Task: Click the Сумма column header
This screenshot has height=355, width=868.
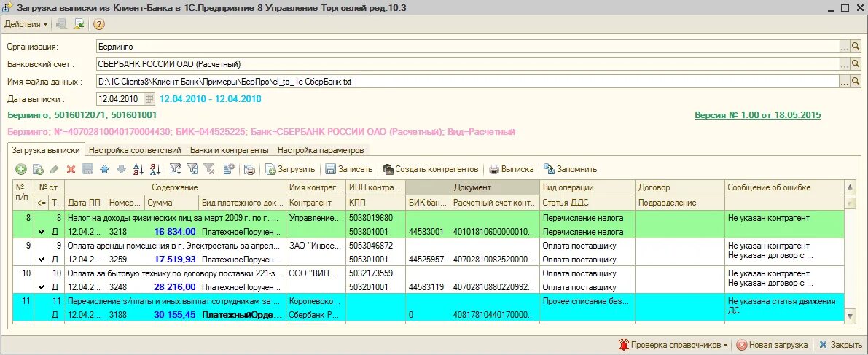Action: click(x=171, y=202)
